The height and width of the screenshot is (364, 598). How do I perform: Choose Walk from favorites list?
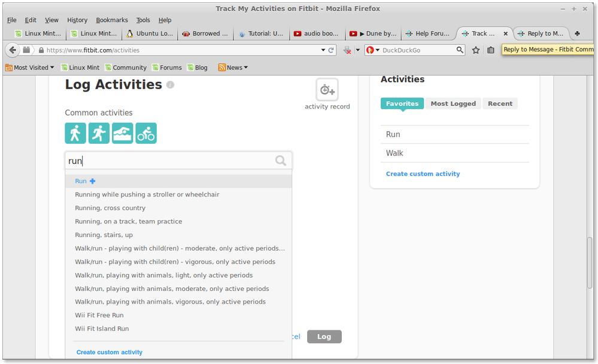pyautogui.click(x=454, y=153)
